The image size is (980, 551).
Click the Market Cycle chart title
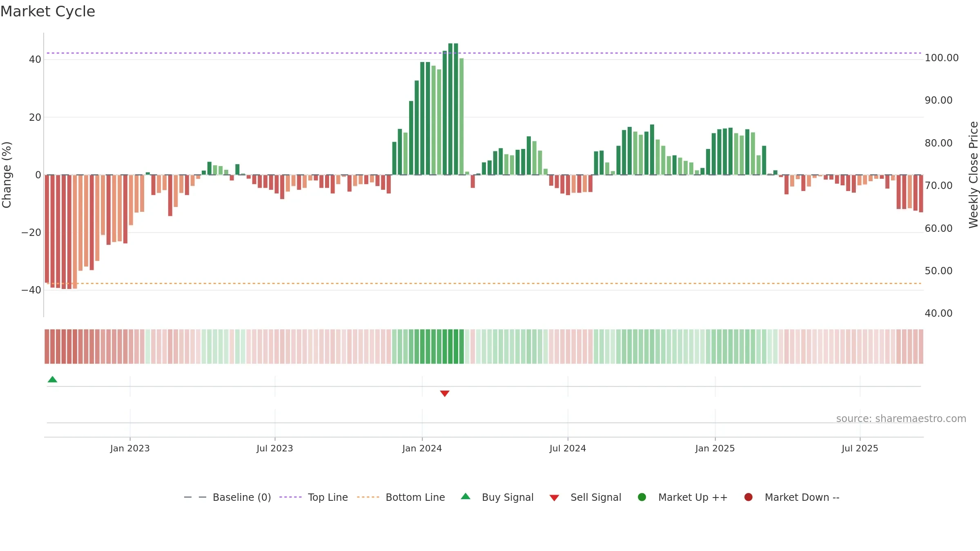(48, 11)
